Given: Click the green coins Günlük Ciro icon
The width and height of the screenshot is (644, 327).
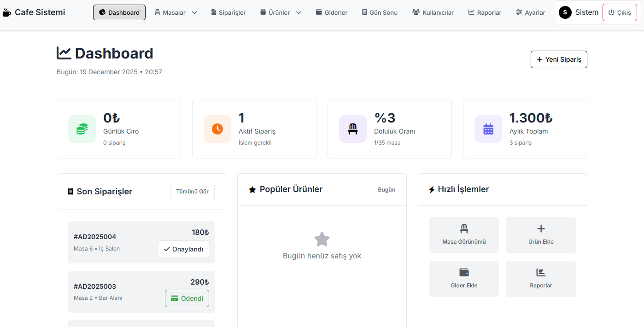Looking at the screenshot, I should [82, 129].
